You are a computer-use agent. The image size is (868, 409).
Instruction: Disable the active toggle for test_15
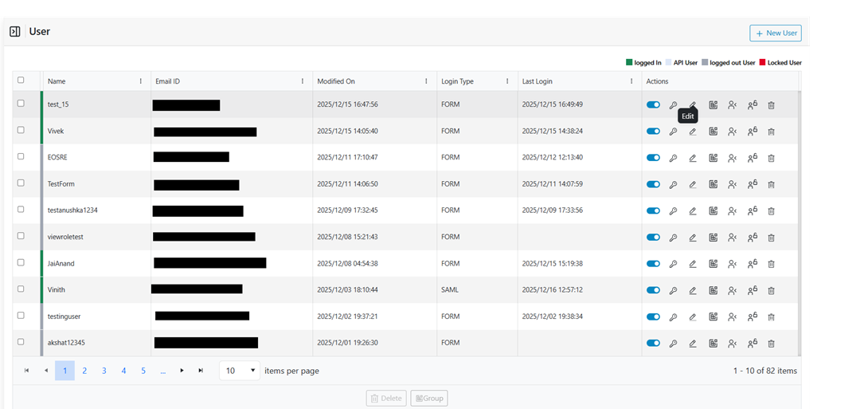coord(653,104)
